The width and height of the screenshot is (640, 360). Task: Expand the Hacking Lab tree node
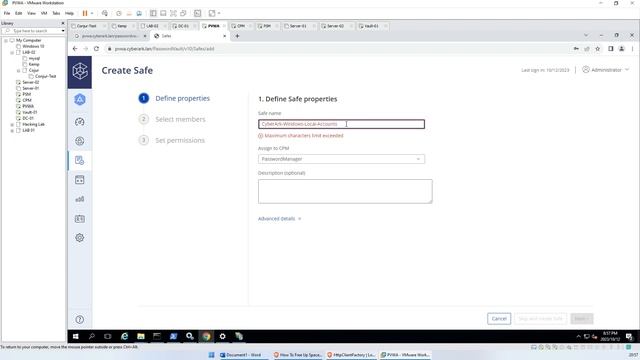(x=12, y=124)
